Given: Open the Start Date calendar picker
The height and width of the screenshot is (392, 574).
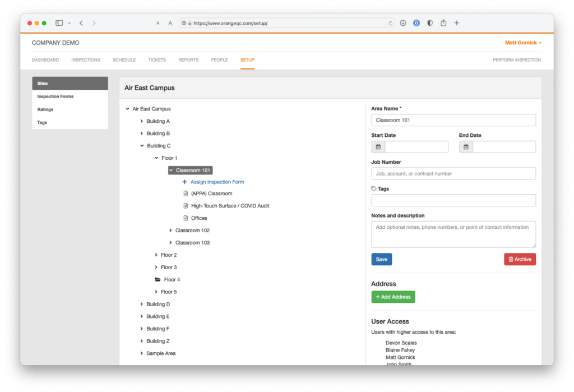Looking at the screenshot, I should (x=378, y=146).
